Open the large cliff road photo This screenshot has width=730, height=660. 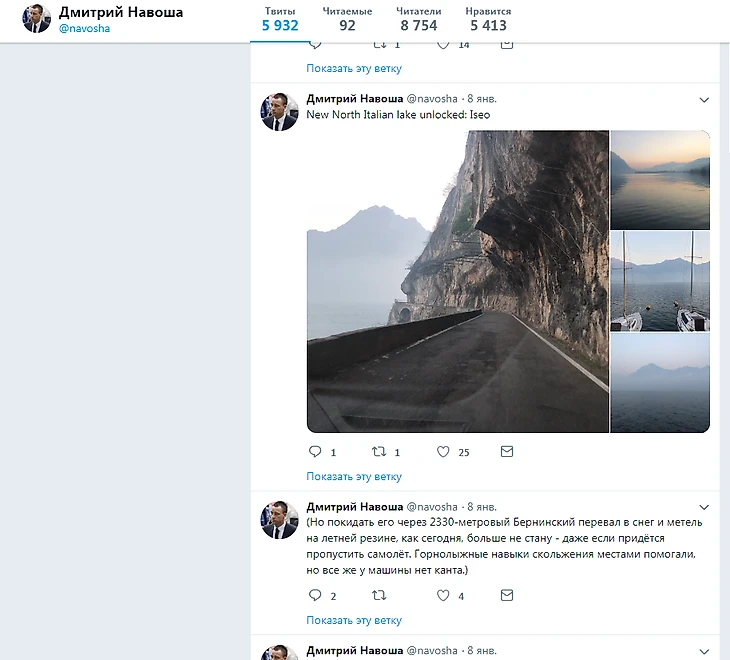click(x=458, y=282)
